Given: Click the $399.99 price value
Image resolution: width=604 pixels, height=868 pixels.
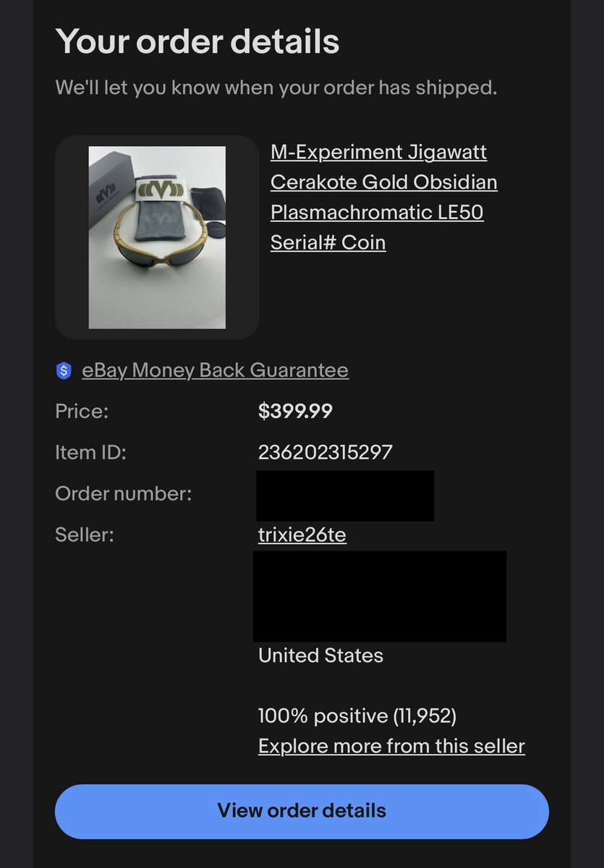Looking at the screenshot, I should pyautogui.click(x=295, y=412).
